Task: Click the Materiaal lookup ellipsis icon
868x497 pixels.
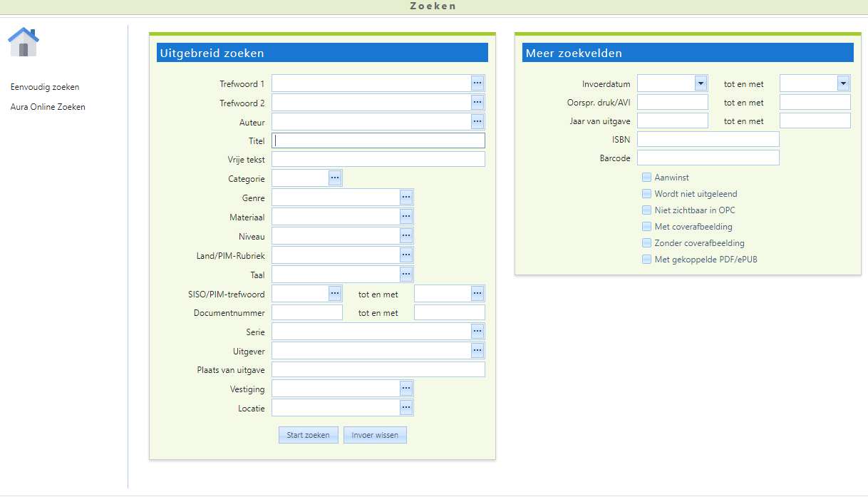Action: click(406, 216)
